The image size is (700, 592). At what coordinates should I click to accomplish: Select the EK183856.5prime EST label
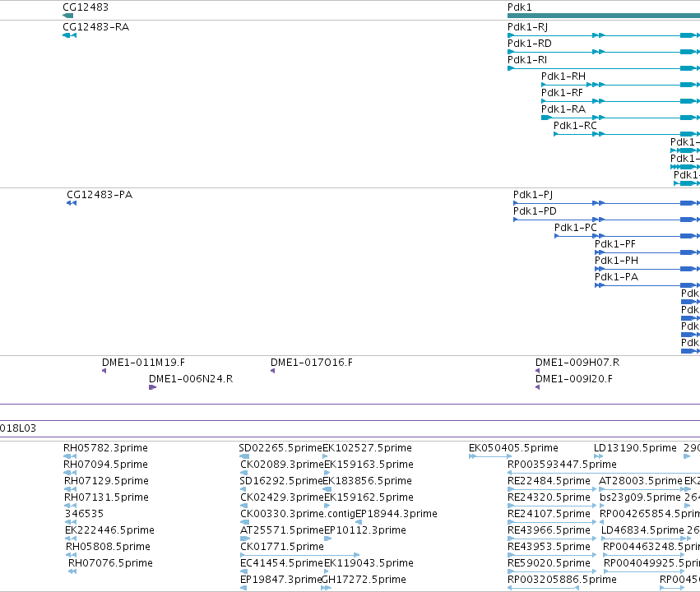(368, 481)
